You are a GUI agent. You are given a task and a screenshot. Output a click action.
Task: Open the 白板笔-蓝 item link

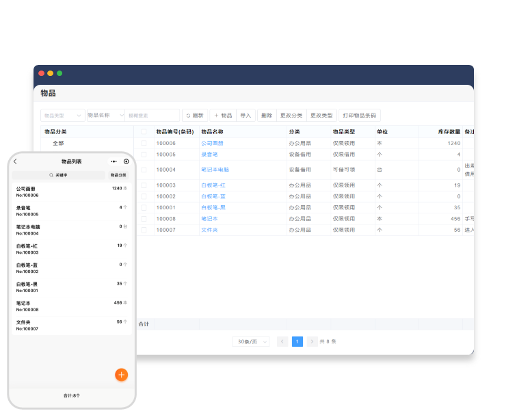[213, 196]
